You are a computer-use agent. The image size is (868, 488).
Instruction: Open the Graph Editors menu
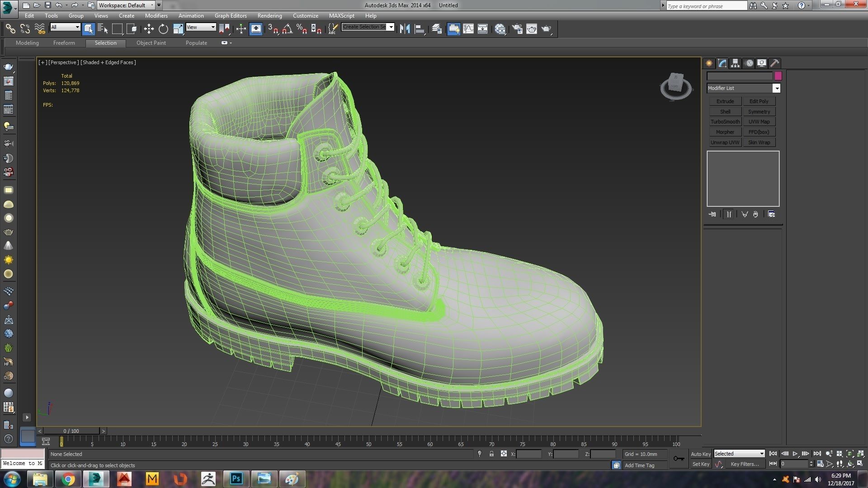[x=231, y=15]
